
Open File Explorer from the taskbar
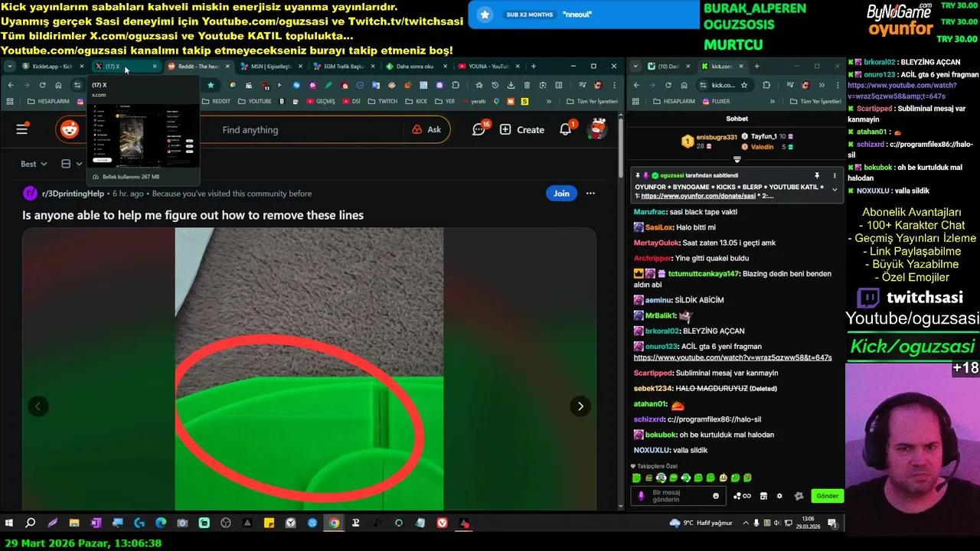point(74,523)
